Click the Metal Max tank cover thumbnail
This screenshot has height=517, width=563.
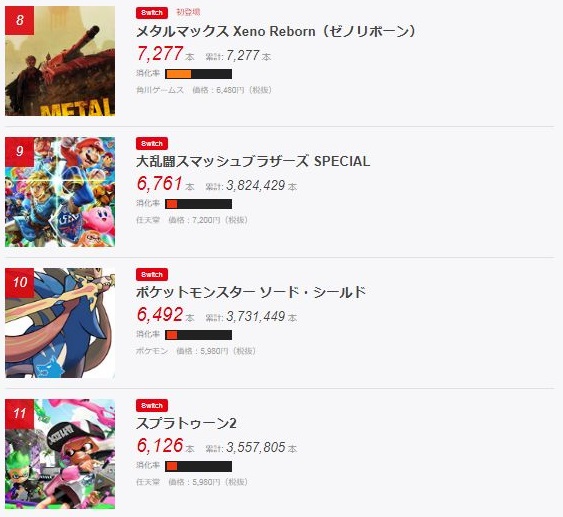pyautogui.click(x=60, y=61)
